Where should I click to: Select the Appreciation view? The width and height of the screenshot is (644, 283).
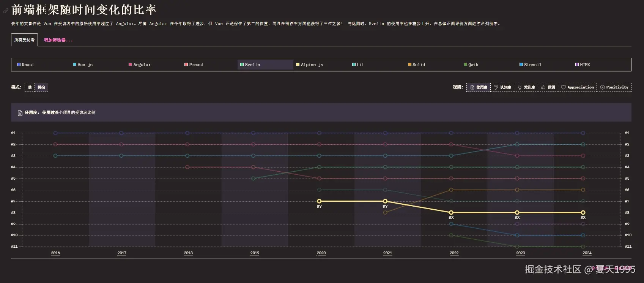[x=577, y=87]
